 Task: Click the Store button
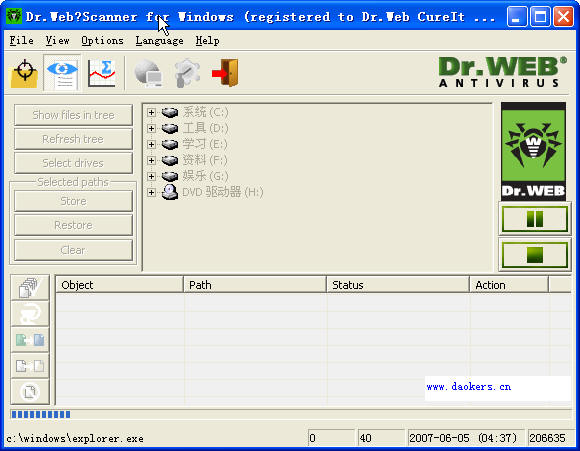73,201
